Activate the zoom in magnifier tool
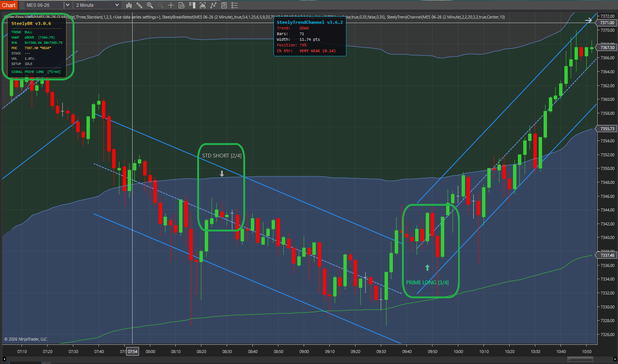 coord(150,5)
